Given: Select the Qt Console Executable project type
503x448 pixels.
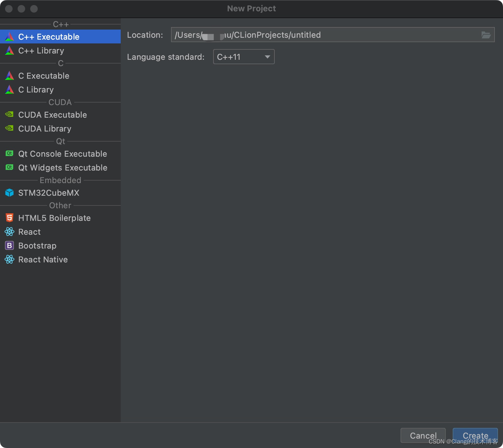Looking at the screenshot, I should [60, 154].
